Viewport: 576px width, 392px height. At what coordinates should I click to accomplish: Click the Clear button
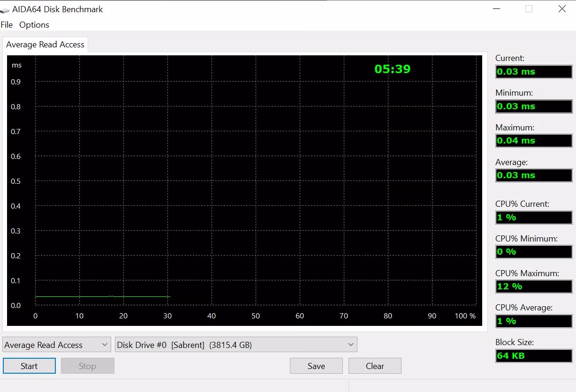tap(375, 366)
